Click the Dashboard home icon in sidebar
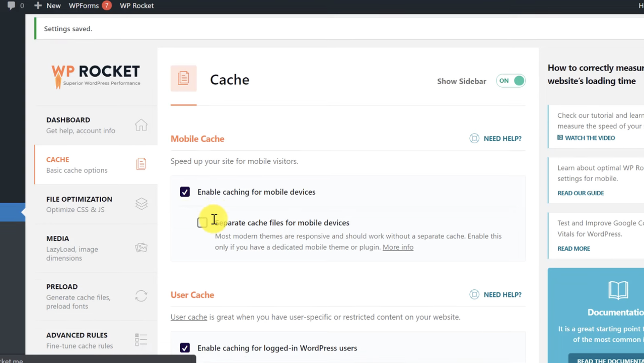This screenshot has height=363, width=644. click(141, 125)
